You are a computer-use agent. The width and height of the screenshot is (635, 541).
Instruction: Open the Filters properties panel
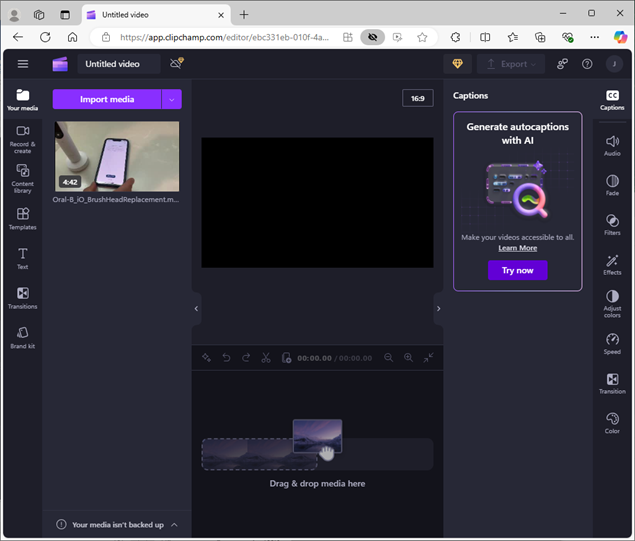[x=612, y=225]
